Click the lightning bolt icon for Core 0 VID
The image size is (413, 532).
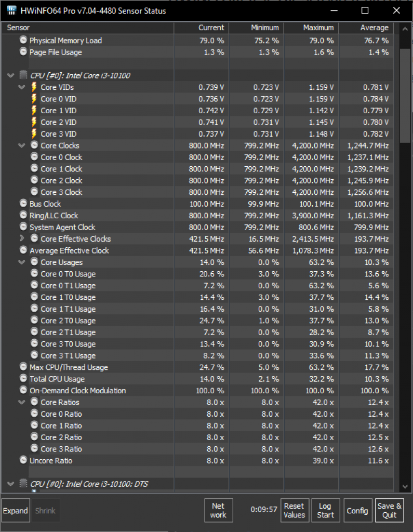[34, 98]
